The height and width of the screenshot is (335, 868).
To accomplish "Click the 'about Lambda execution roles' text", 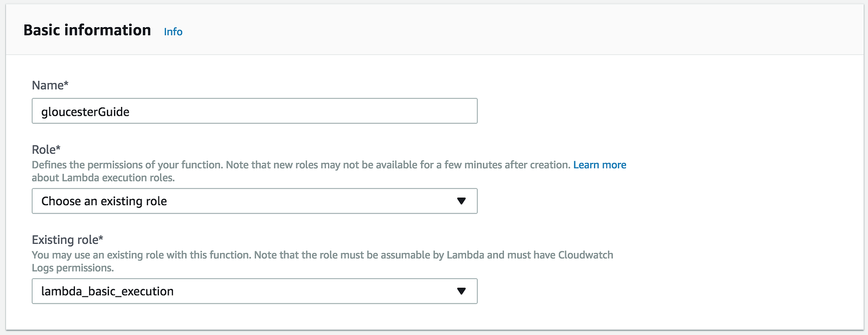I will coord(103,178).
